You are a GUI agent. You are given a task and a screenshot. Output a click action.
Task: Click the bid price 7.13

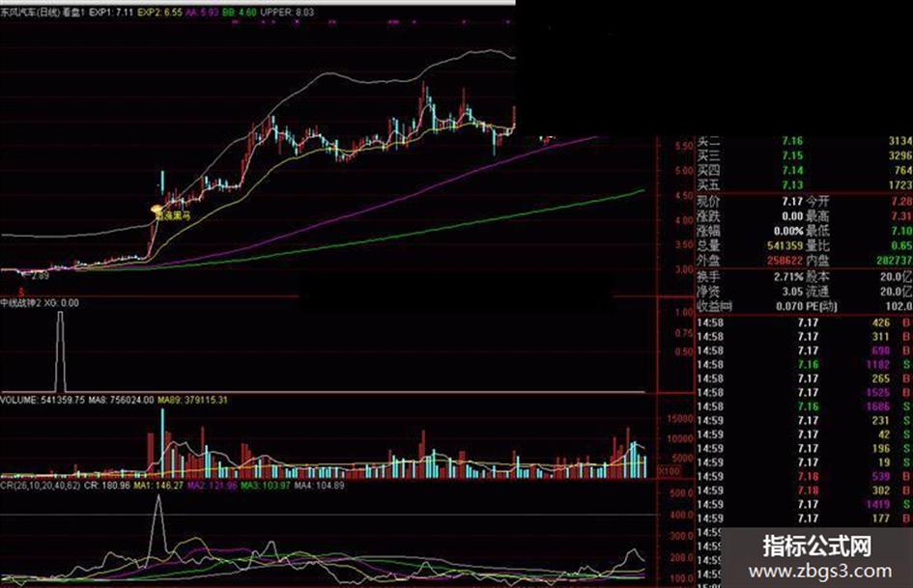(x=792, y=185)
